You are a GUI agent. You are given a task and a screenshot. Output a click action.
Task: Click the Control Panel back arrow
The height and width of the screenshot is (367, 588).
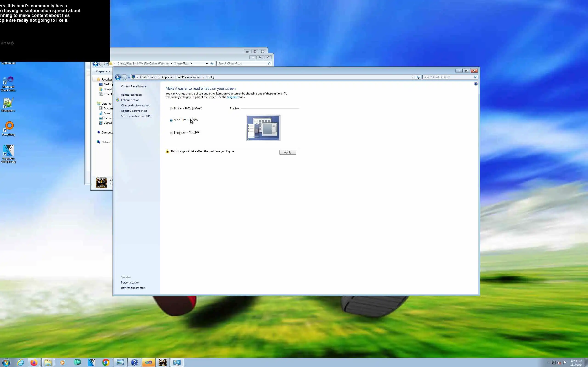118,77
